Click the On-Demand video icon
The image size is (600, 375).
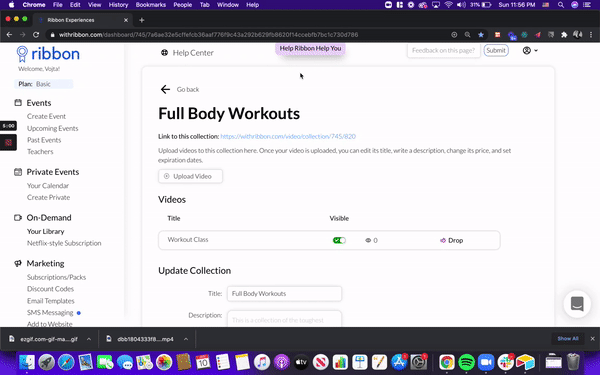coord(18,218)
